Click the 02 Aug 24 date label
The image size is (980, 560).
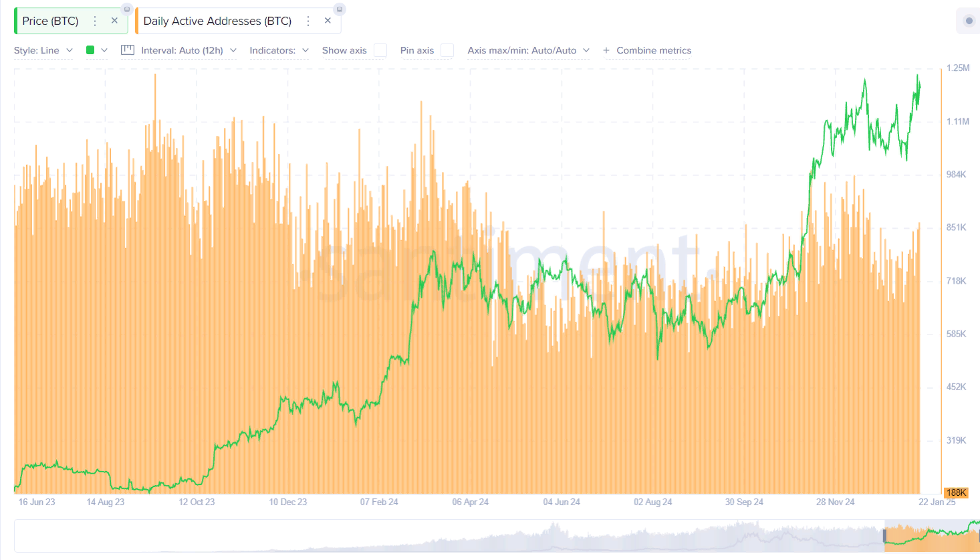pyautogui.click(x=652, y=502)
